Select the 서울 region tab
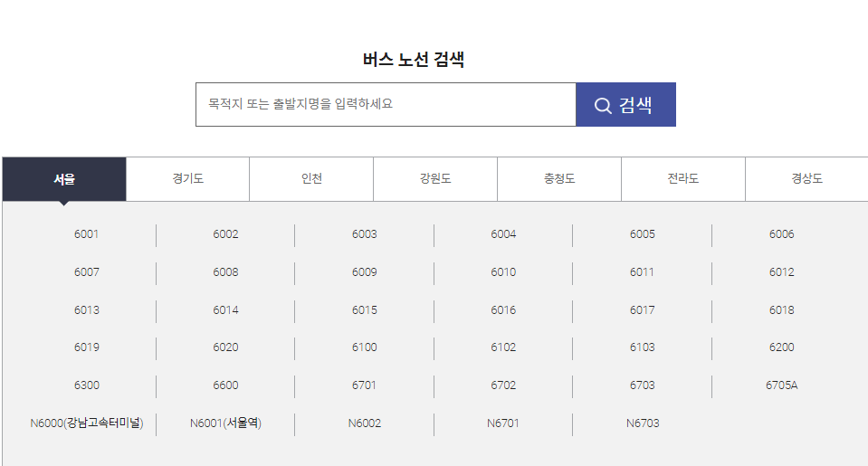 point(64,179)
